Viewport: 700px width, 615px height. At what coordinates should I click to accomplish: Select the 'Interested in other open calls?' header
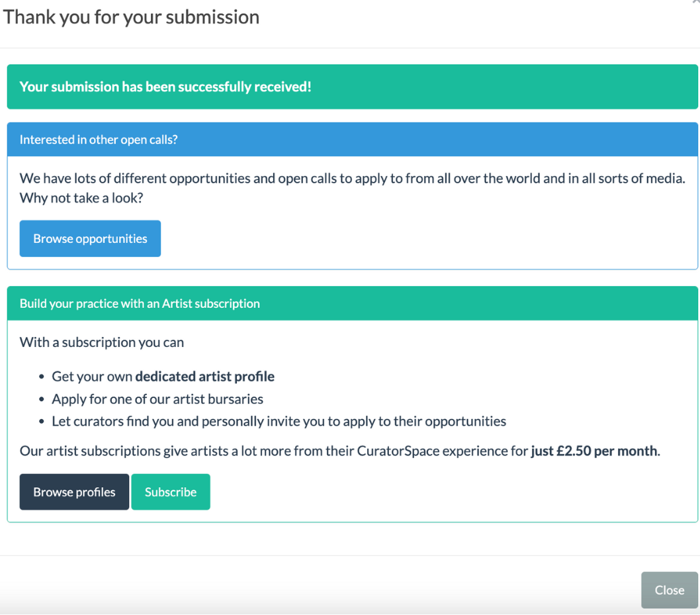click(99, 140)
